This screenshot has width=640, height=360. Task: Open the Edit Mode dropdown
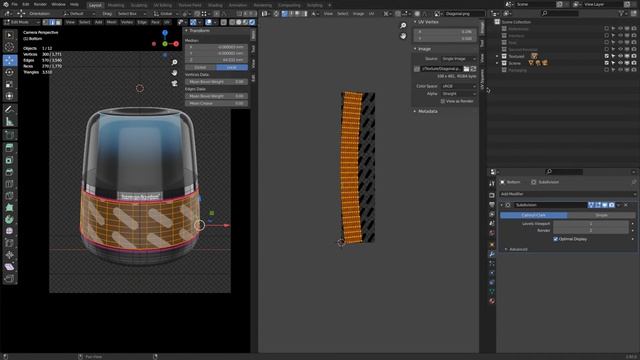22,22
